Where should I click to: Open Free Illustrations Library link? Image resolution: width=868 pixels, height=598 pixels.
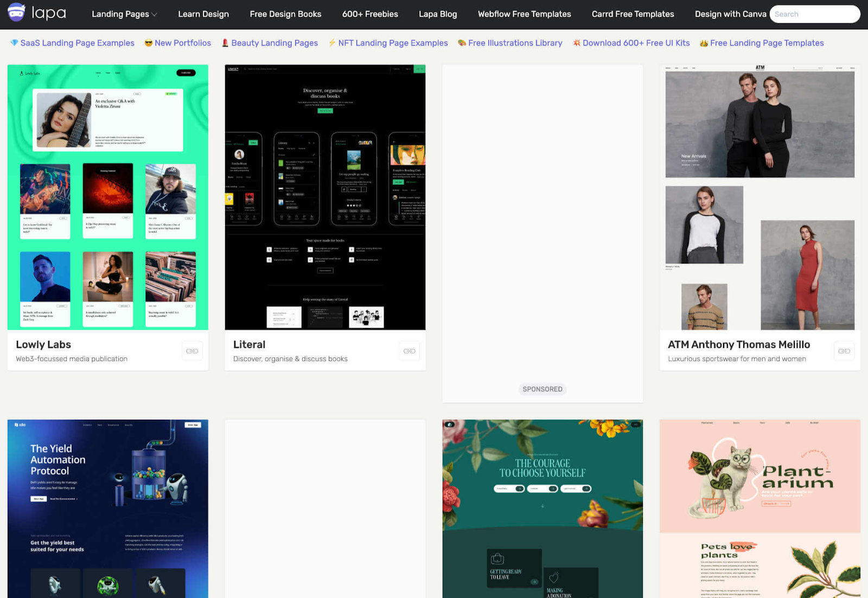[x=515, y=43]
